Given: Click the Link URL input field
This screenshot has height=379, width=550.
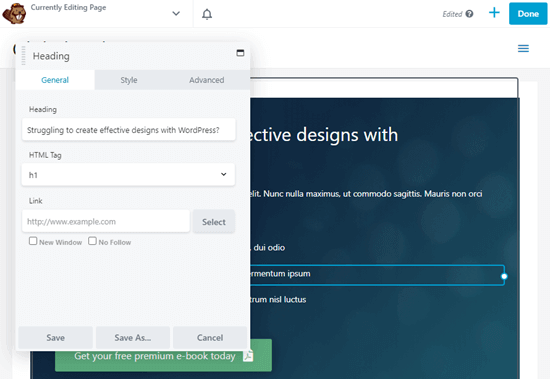Looking at the screenshot, I should tap(106, 221).
